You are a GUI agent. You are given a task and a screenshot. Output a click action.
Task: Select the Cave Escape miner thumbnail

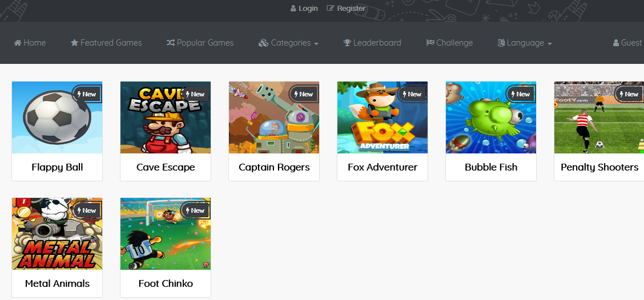tap(166, 117)
